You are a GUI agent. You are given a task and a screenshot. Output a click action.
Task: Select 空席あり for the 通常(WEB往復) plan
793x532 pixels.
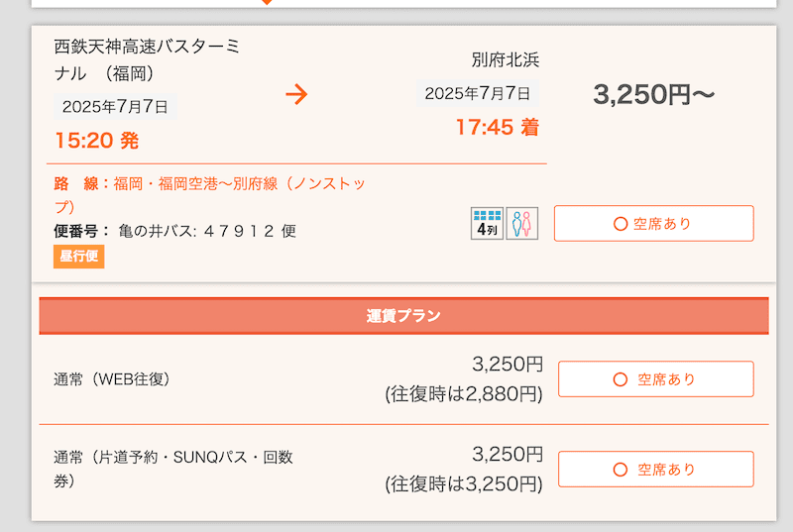point(655,379)
